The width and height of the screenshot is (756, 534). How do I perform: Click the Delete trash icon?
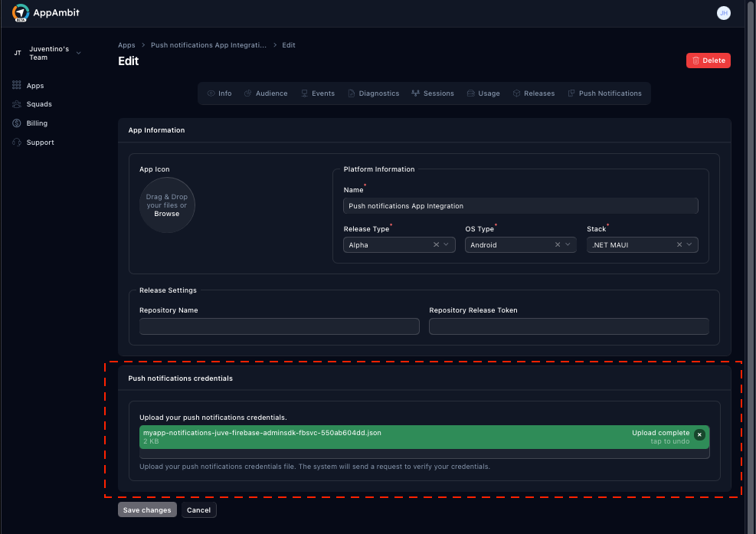(x=697, y=60)
